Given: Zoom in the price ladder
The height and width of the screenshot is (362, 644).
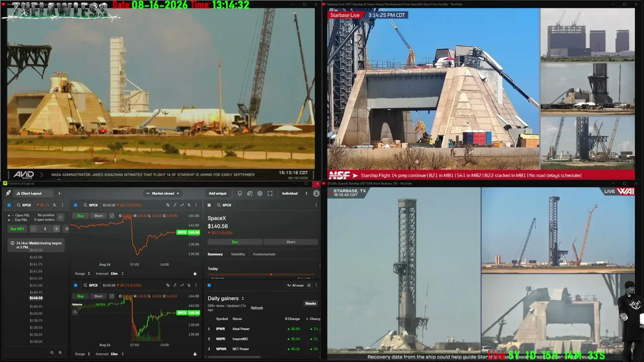Looking at the screenshot, I should (60, 353).
